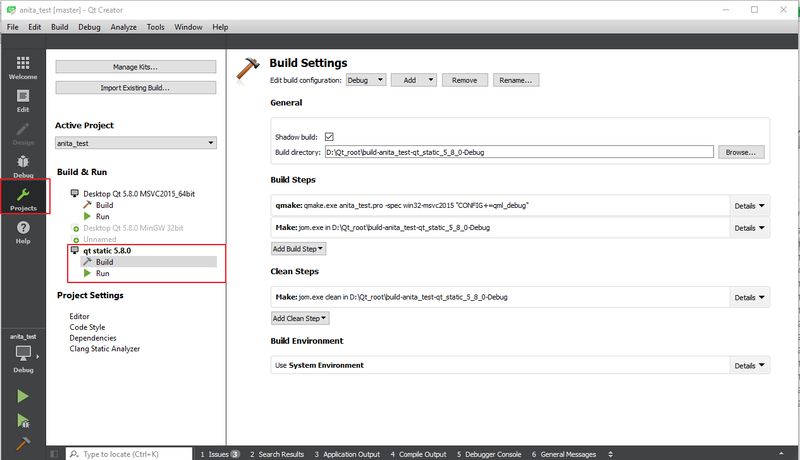Screen dimensions: 800x460
Task: Open the Welcome mode
Action: click(23, 67)
